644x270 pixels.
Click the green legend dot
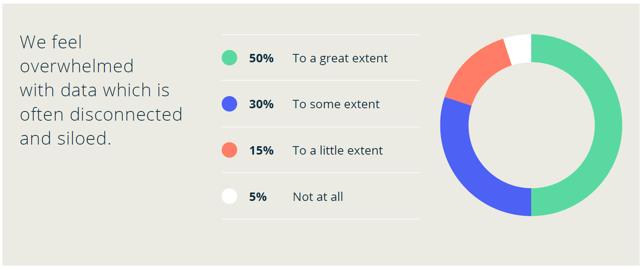[230, 58]
